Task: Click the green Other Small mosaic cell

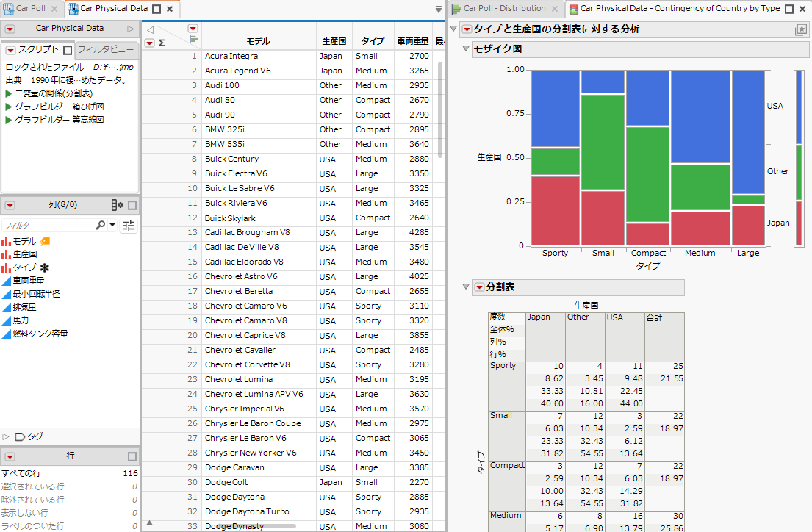Action: tap(603, 142)
